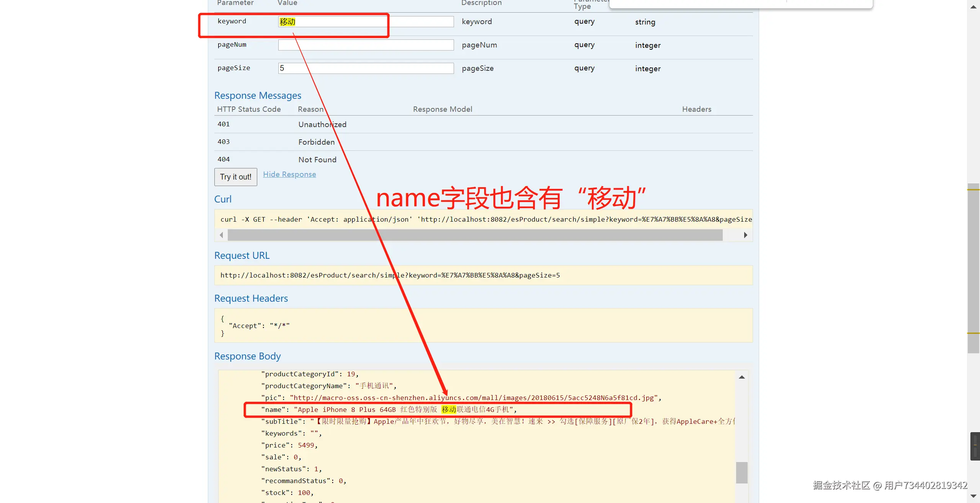Click the Not Found reason cell
This screenshot has height=503, width=980.
click(x=317, y=160)
